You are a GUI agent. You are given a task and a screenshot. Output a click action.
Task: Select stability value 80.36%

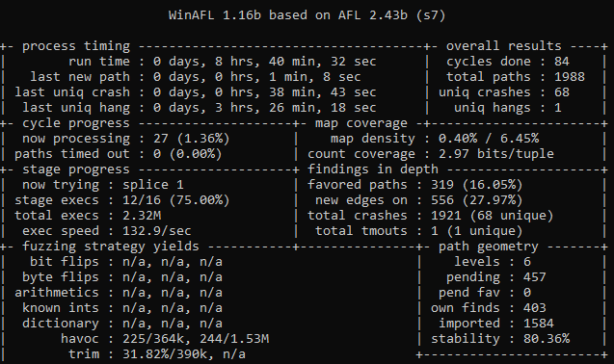point(547,339)
